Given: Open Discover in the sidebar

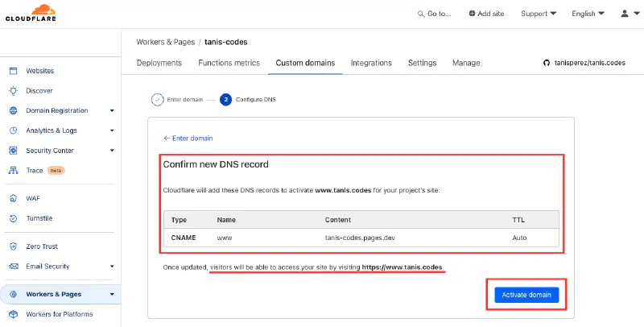Looking at the screenshot, I should (39, 91).
